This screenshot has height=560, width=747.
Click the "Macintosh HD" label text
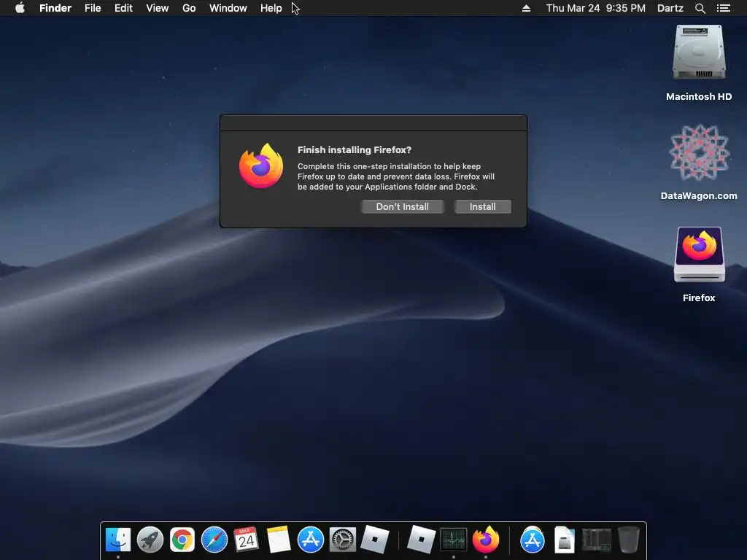[699, 97]
